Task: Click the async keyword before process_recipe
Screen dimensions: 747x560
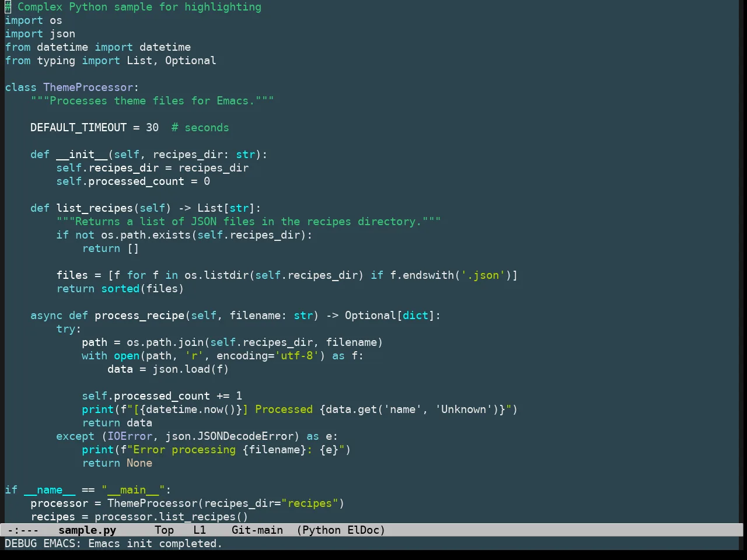Action: [x=47, y=316]
